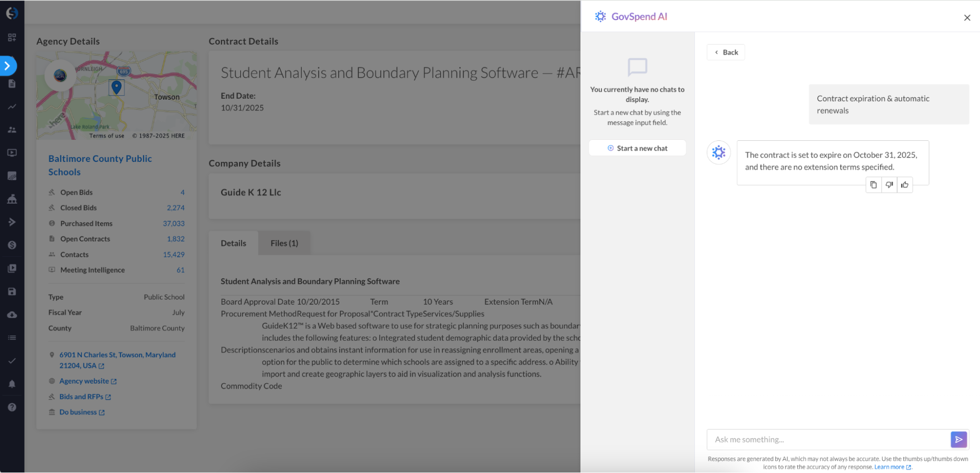
Task: Start a new chat
Action: tap(637, 148)
